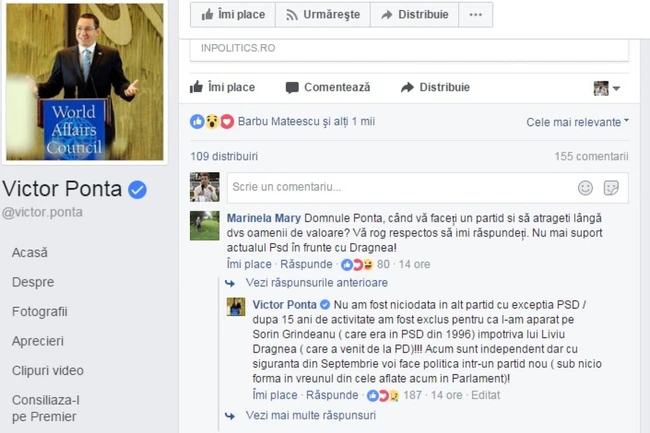Open the Despre section in sidebar
Image resolution: width=650 pixels, height=433 pixels.
(x=33, y=282)
